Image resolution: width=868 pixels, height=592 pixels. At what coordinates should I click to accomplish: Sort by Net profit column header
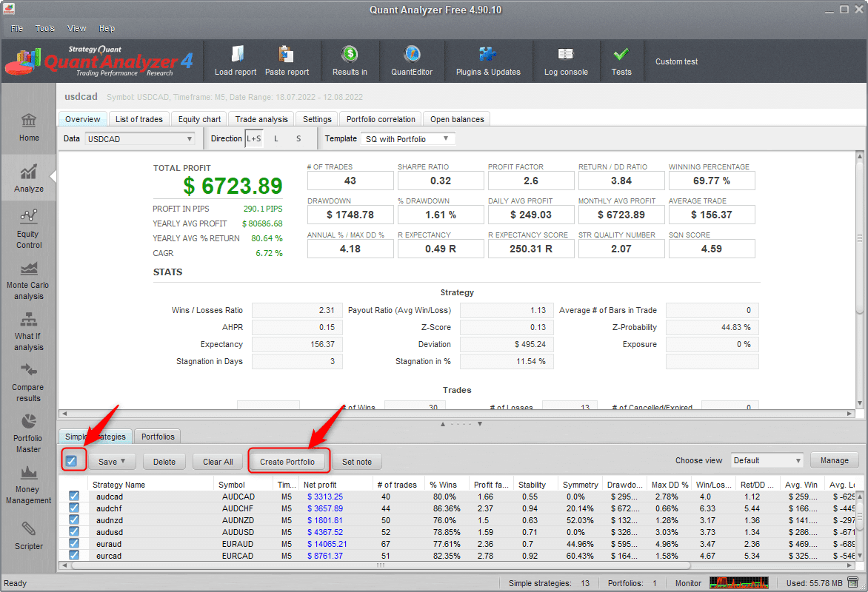pyautogui.click(x=335, y=485)
